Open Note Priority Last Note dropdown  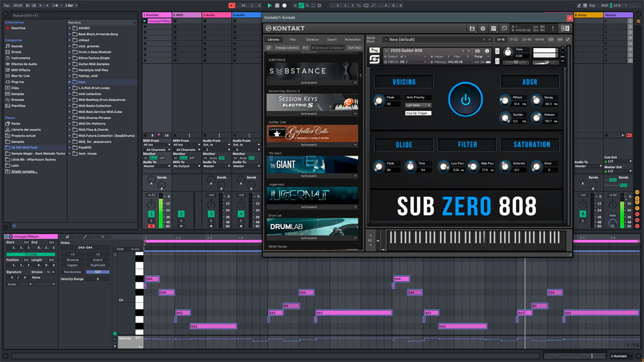418,106
